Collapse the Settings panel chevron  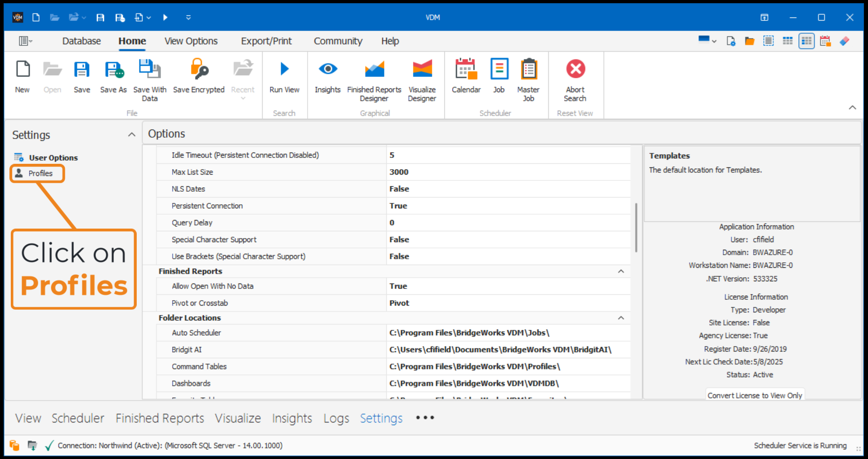(131, 135)
